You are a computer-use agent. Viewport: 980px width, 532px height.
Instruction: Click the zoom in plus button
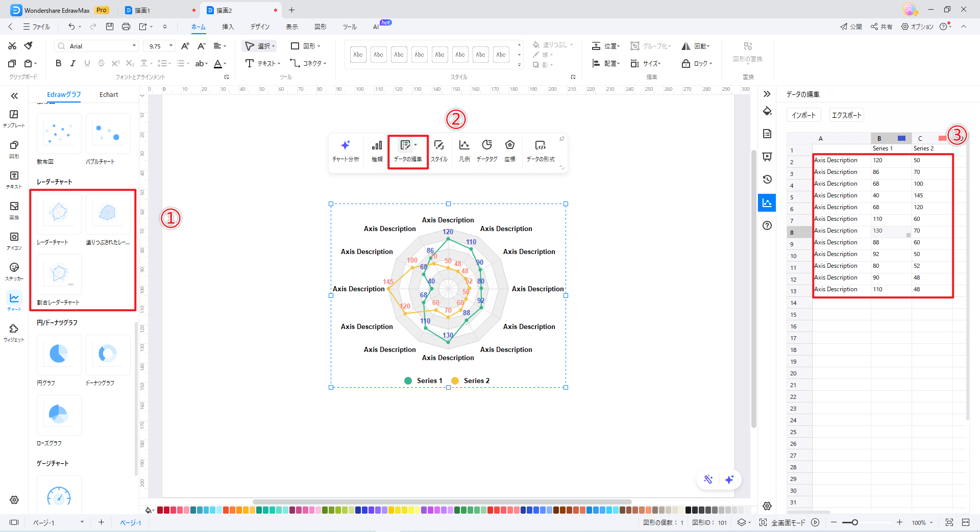(x=899, y=522)
